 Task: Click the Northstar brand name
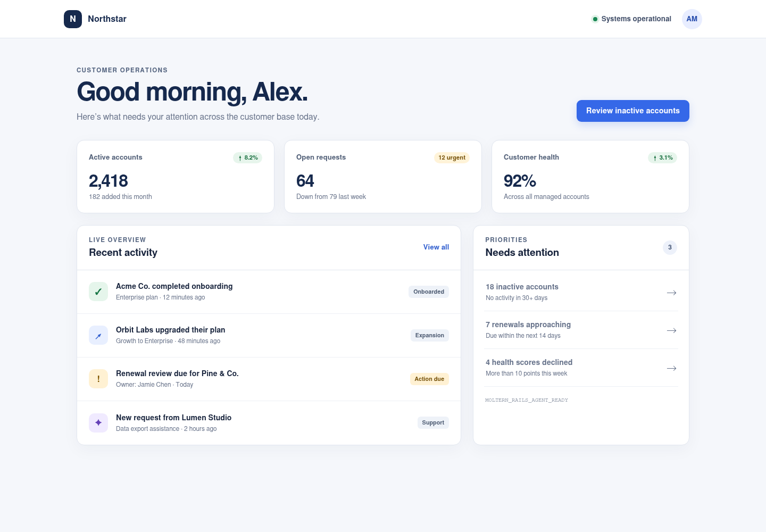point(107,19)
